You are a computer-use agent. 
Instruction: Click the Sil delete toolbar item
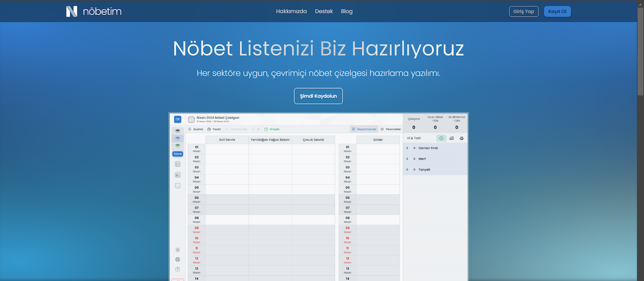255,129
